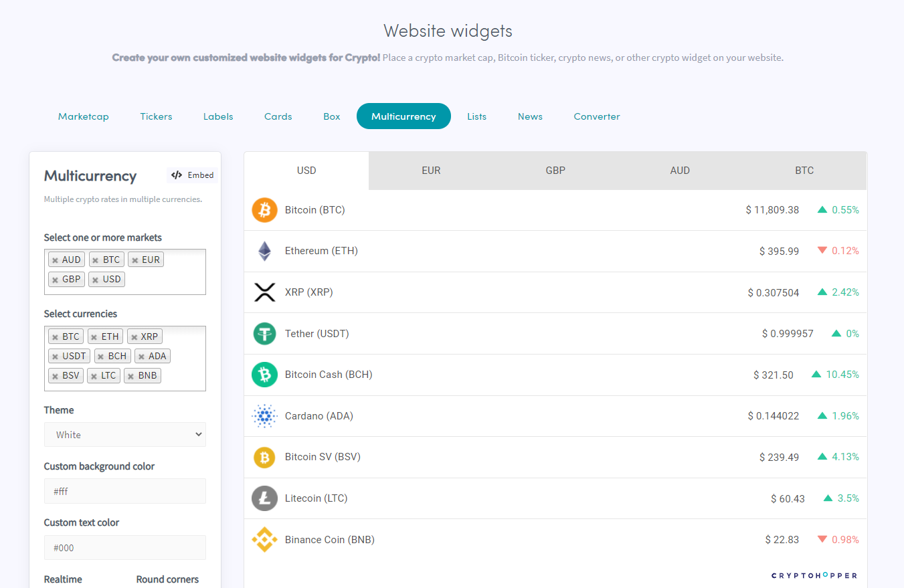
Task: Open the Theme dropdown showing White
Action: [x=125, y=435]
